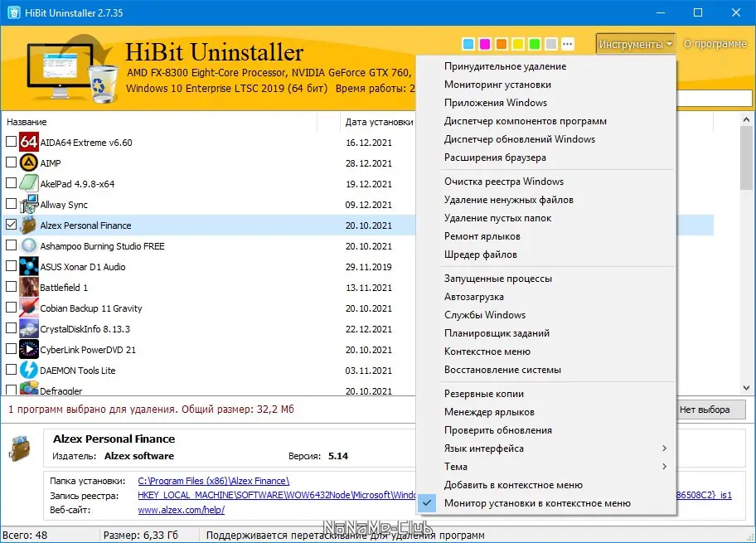
Task: Sort list by Дата установки column header
Action: (379, 122)
